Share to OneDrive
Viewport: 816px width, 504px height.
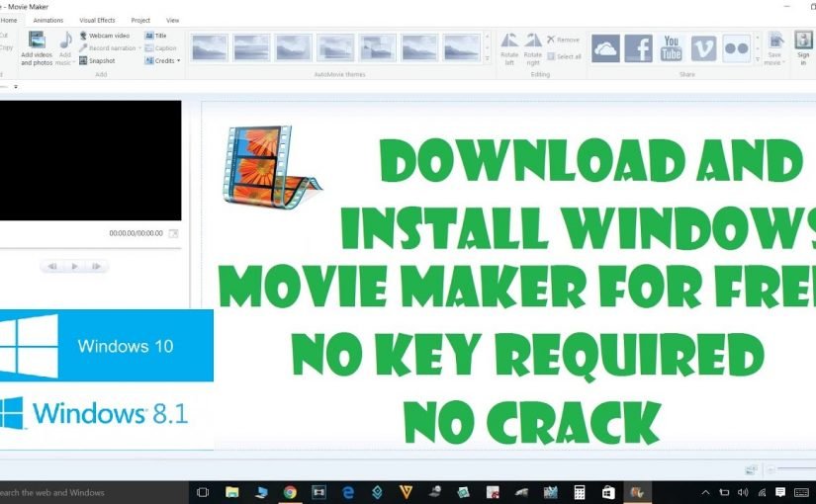605,48
